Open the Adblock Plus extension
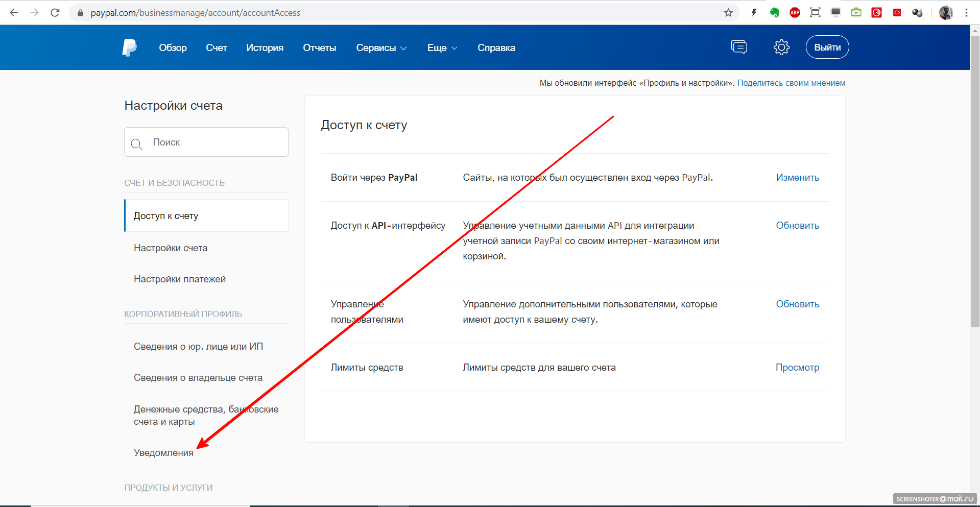The height and width of the screenshot is (507, 980). click(x=795, y=13)
